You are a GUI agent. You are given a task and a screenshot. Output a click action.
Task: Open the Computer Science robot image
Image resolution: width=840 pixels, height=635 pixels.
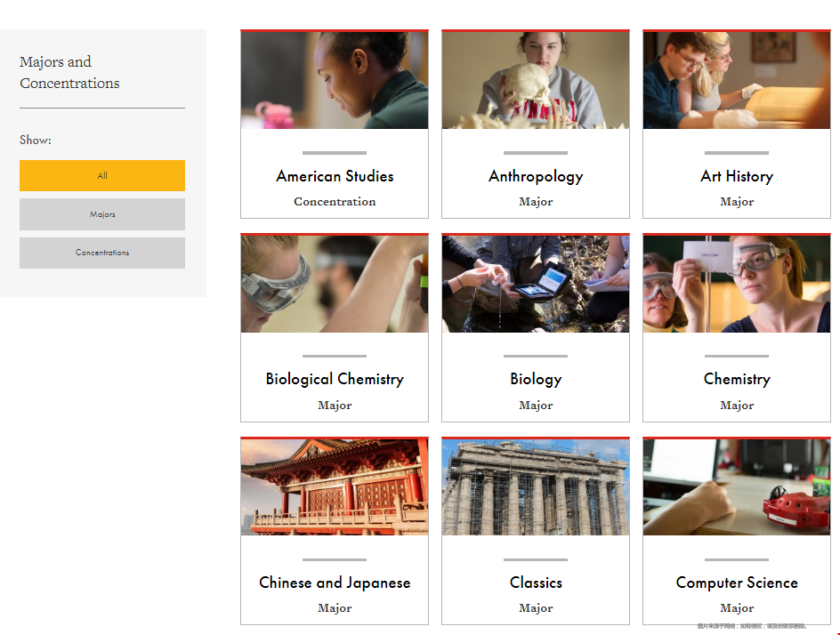click(737, 487)
